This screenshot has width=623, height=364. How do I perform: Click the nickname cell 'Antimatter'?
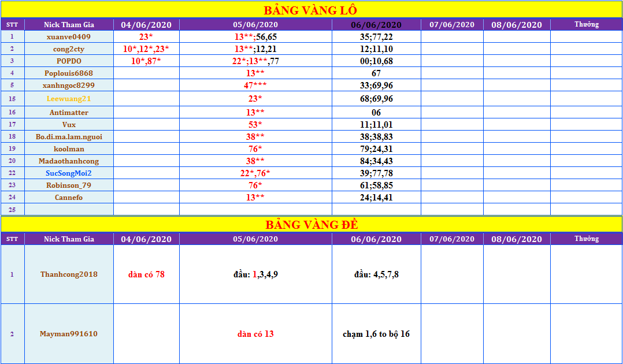[x=69, y=113]
